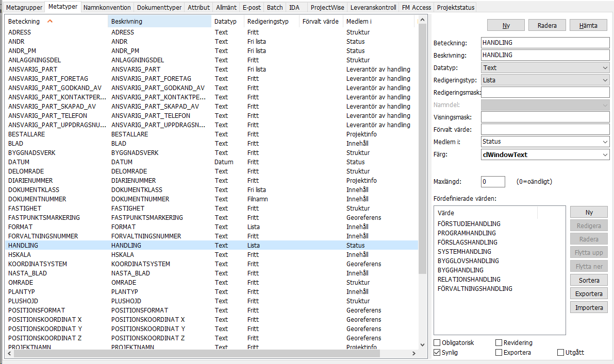The width and height of the screenshot is (614, 364).
Task: Click into the Beskrivning input field
Action: pyautogui.click(x=545, y=55)
